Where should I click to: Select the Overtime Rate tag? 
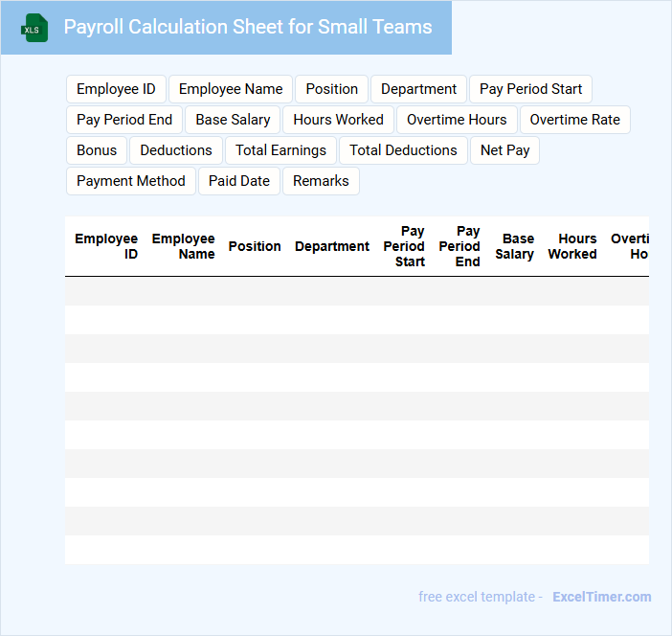574,120
